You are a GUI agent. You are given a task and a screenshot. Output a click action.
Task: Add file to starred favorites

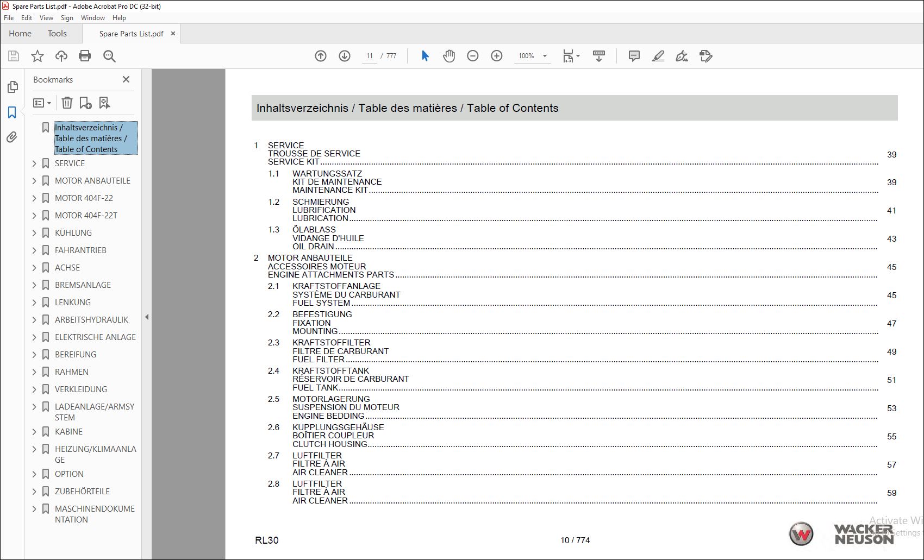38,56
